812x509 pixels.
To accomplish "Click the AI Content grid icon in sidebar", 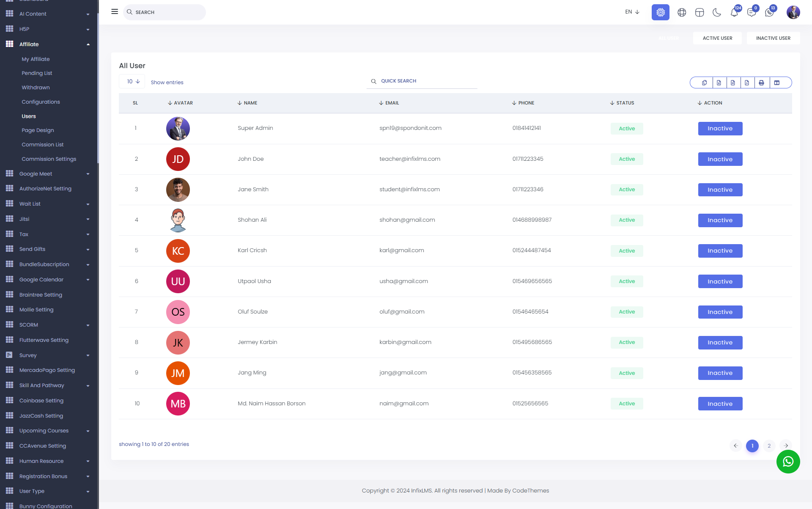I will [x=9, y=14].
